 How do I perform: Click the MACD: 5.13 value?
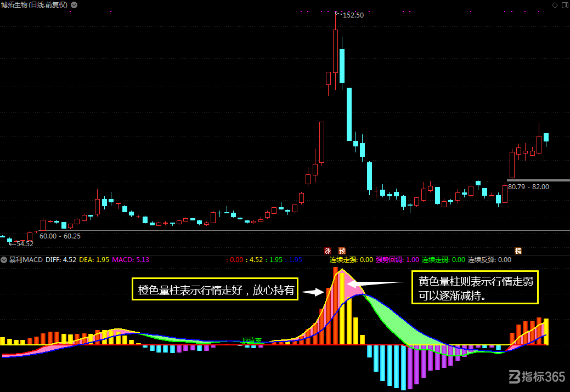click(x=131, y=260)
